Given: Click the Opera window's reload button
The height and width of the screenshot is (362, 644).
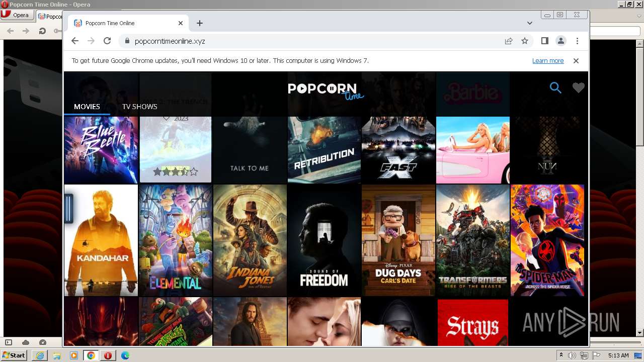Looking at the screenshot, I should [x=42, y=31].
